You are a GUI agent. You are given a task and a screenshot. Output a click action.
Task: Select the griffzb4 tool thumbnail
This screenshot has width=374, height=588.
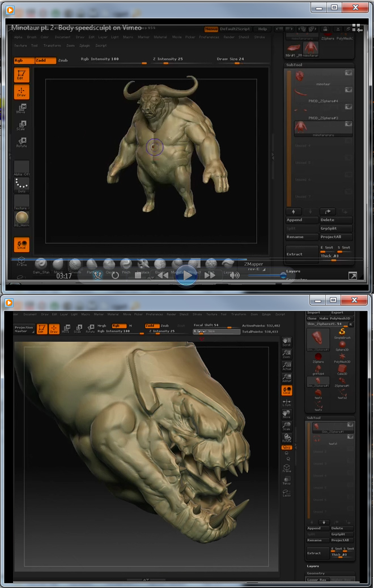[318, 370]
